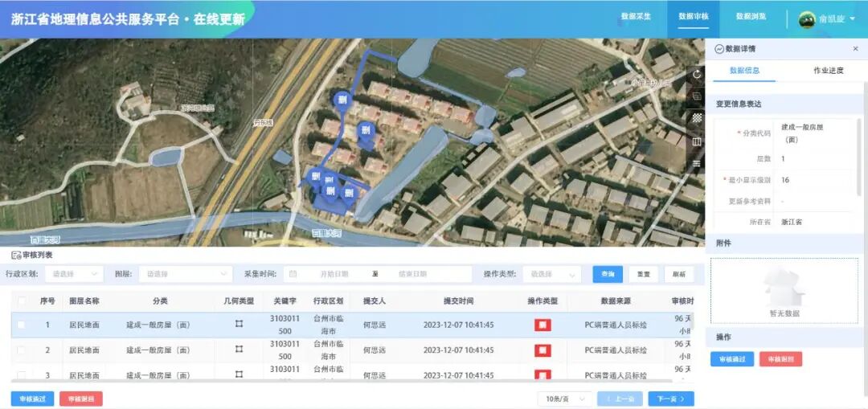The width and height of the screenshot is (868, 409).
Task: Click the blue 查询 button
Action: (608, 274)
